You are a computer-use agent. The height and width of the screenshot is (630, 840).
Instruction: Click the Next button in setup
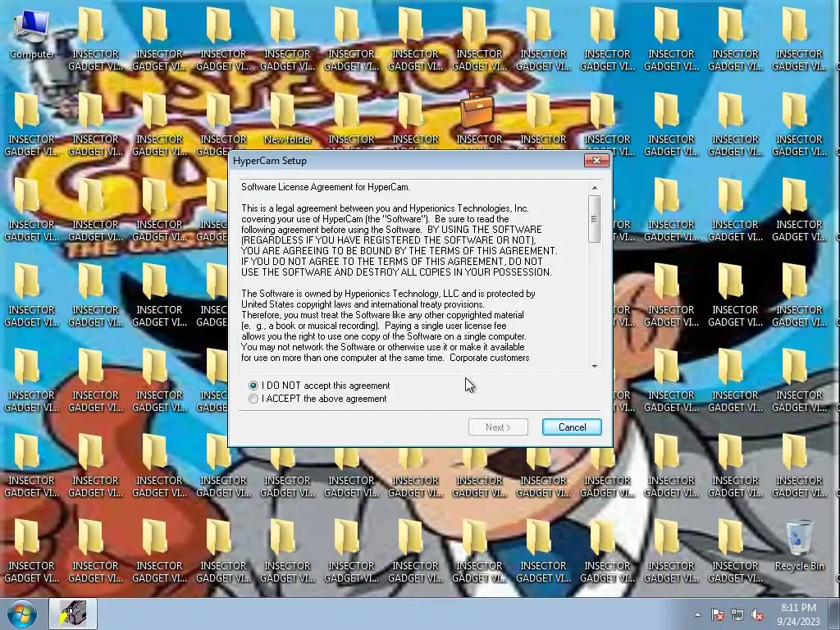[498, 427]
